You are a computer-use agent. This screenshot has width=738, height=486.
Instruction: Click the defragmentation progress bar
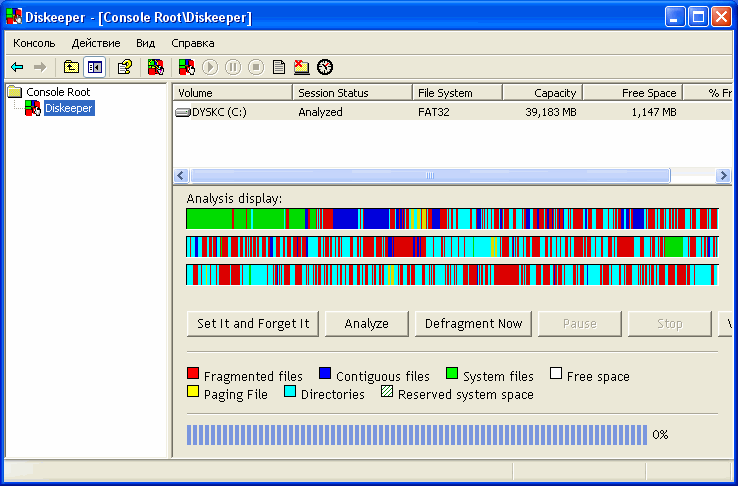tap(417, 435)
